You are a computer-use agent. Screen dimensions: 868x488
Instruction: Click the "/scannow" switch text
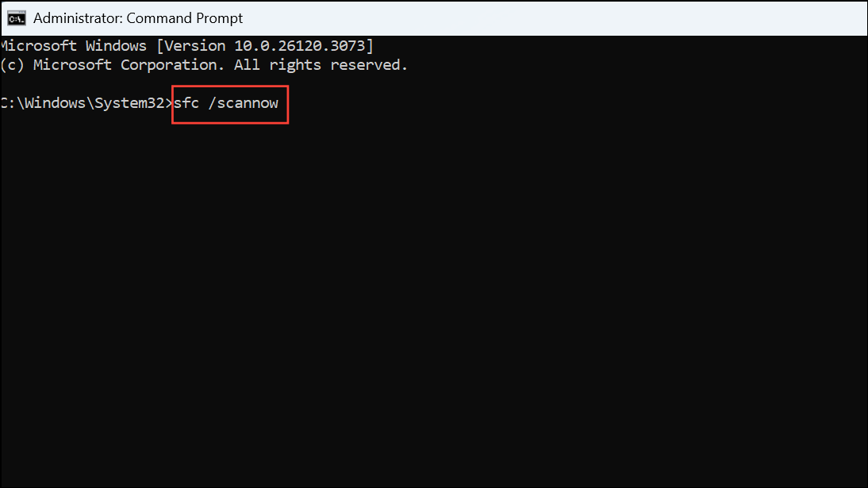[243, 103]
